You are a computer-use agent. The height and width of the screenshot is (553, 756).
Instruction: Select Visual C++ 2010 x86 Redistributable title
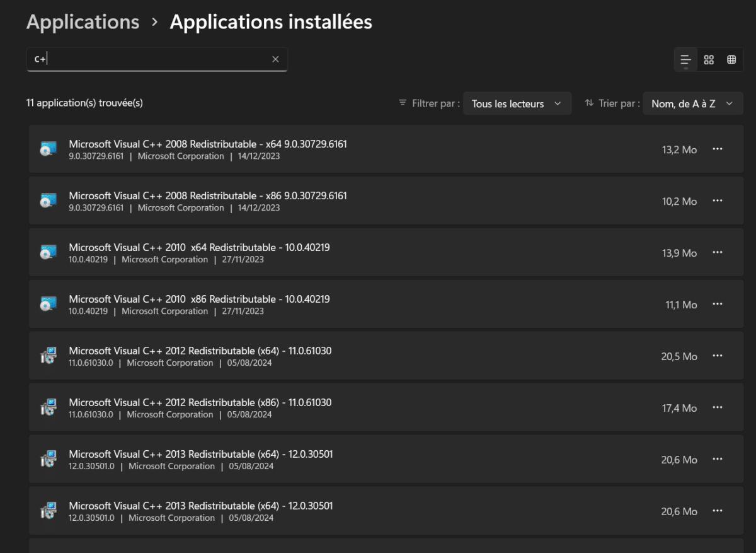(199, 299)
